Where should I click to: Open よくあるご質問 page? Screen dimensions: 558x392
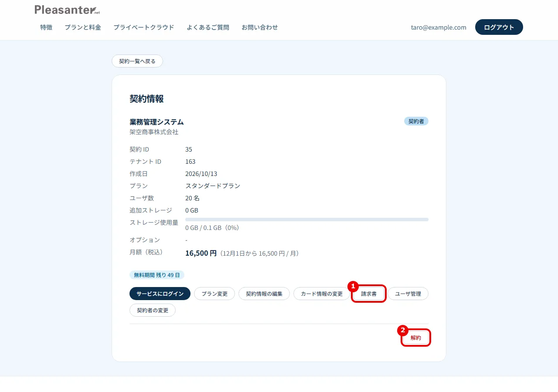(208, 27)
